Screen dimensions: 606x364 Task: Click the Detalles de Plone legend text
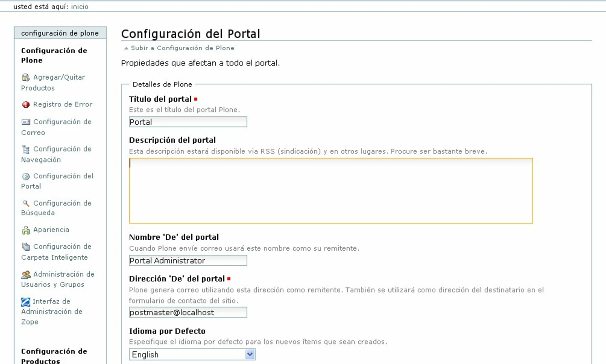(x=162, y=84)
